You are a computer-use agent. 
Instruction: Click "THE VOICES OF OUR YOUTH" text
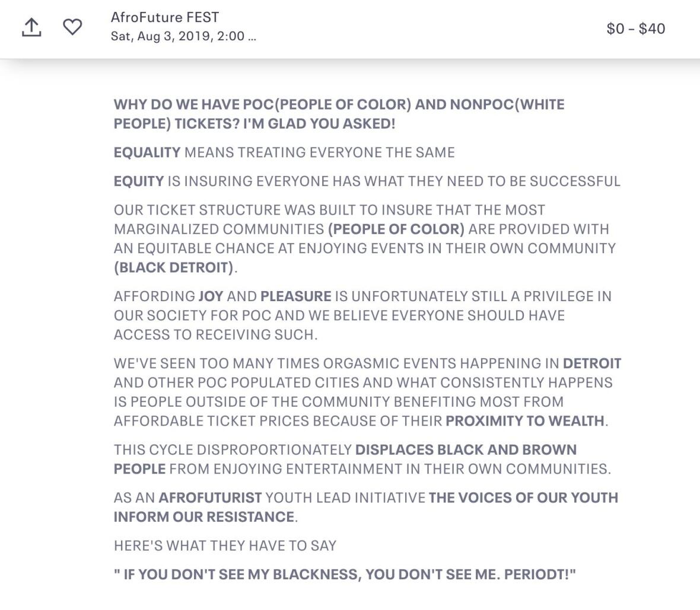click(x=523, y=497)
